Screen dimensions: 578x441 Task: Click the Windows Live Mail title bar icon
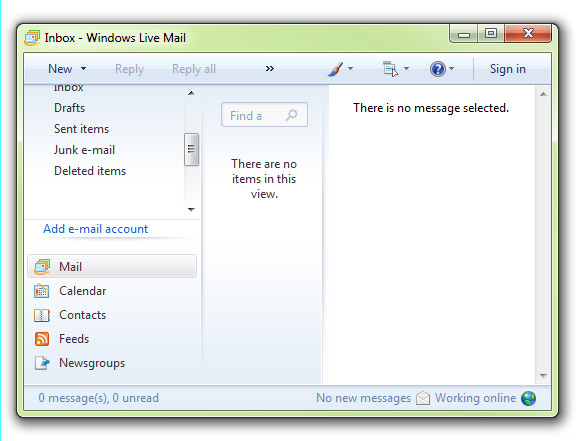[32, 38]
